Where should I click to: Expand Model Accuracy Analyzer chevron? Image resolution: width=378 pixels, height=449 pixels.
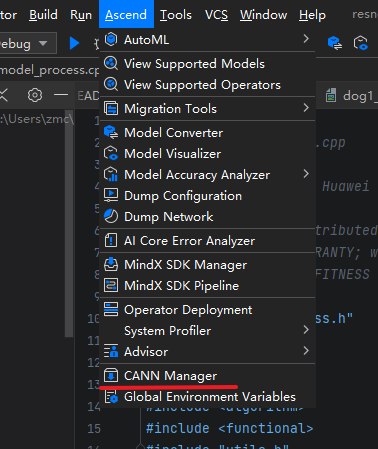(306, 174)
